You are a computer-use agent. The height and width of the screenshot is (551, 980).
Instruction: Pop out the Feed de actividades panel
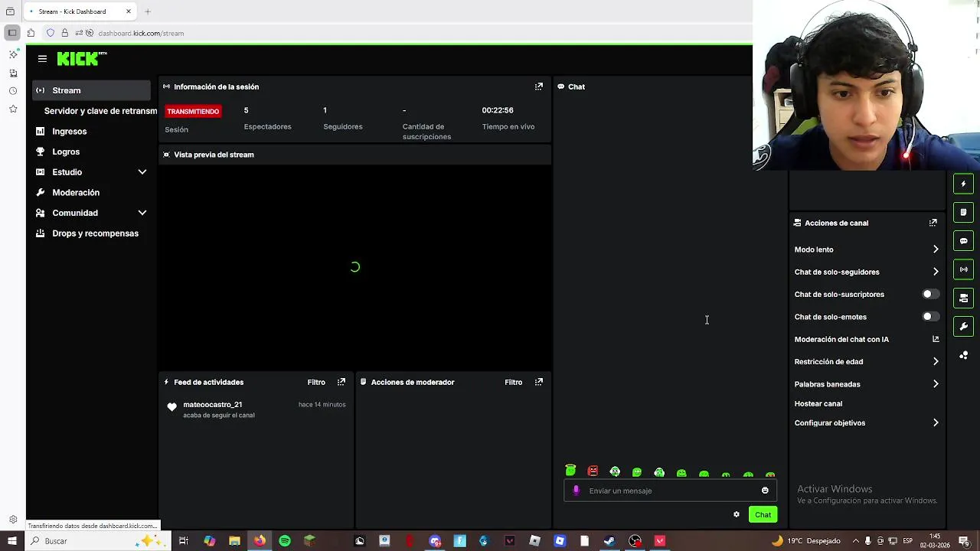[341, 382]
